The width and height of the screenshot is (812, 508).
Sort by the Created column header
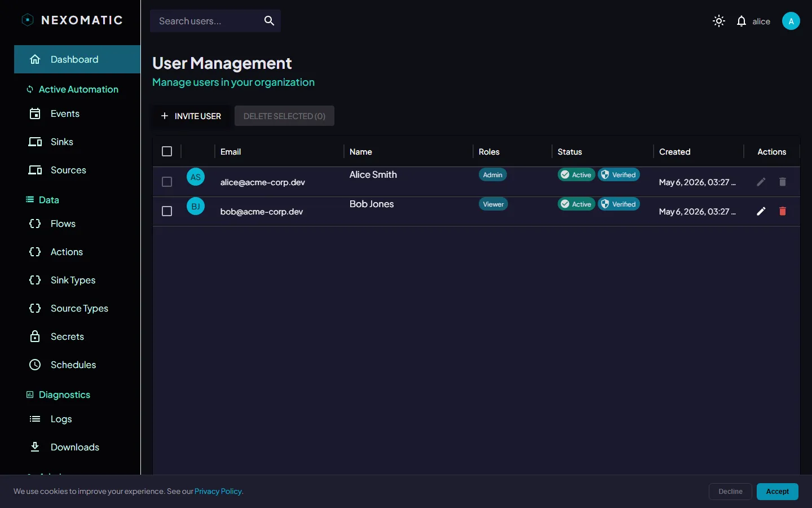coord(675,152)
